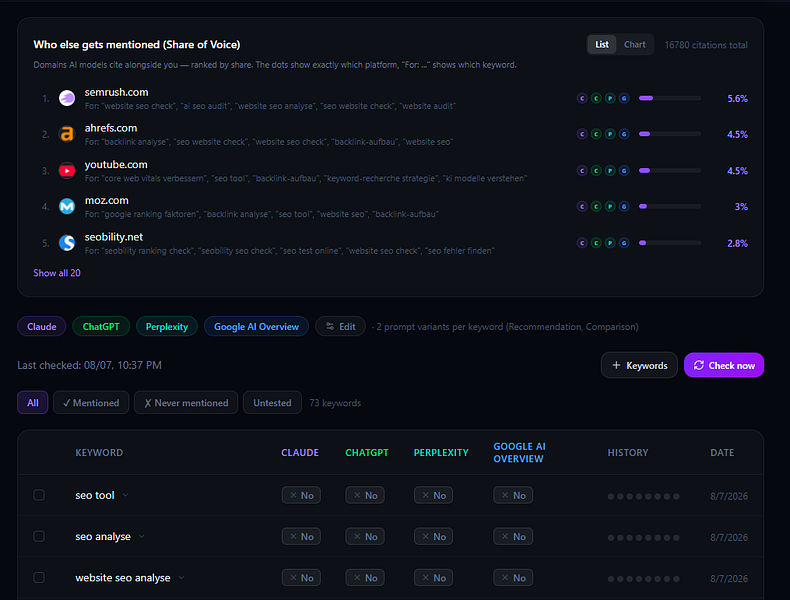Click the ChatGPT platform dot for moz.com
Viewport: 790px width, 600px height.
click(596, 207)
